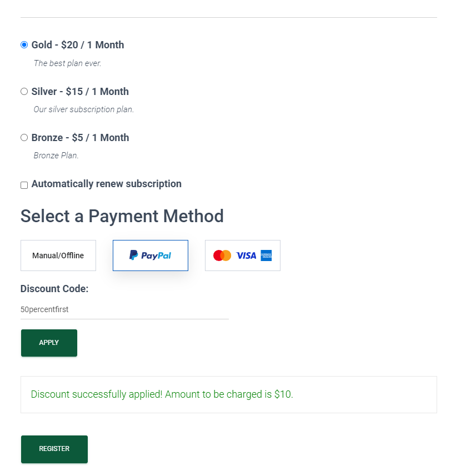Select the PayPal logo payment option
This screenshot has width=461, height=476.
coord(151,255)
